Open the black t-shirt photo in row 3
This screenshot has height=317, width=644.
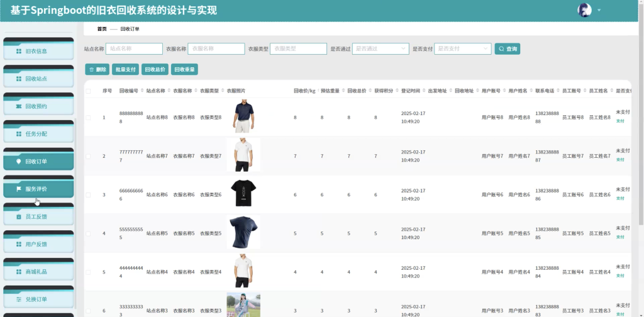[243, 193]
